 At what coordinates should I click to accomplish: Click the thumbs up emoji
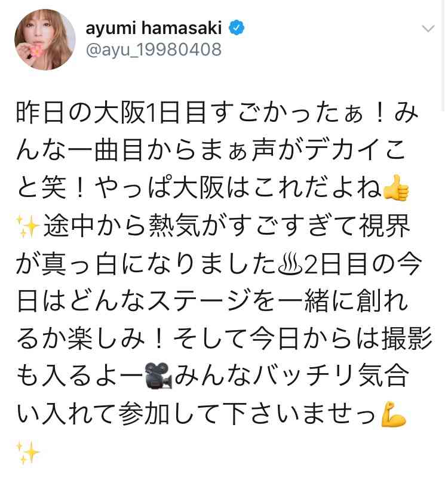tap(396, 187)
